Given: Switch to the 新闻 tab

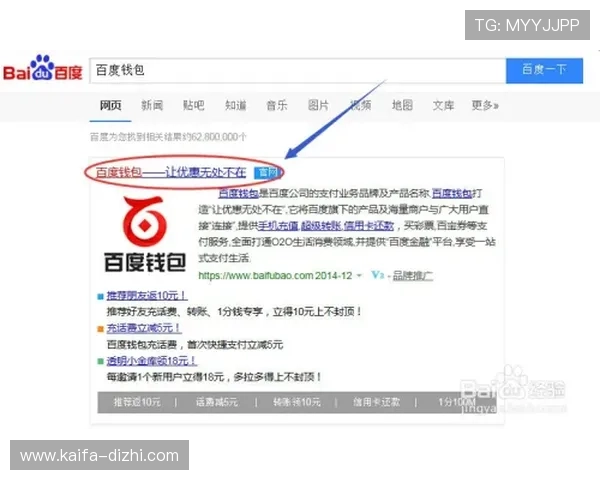Looking at the screenshot, I should pyautogui.click(x=152, y=105).
